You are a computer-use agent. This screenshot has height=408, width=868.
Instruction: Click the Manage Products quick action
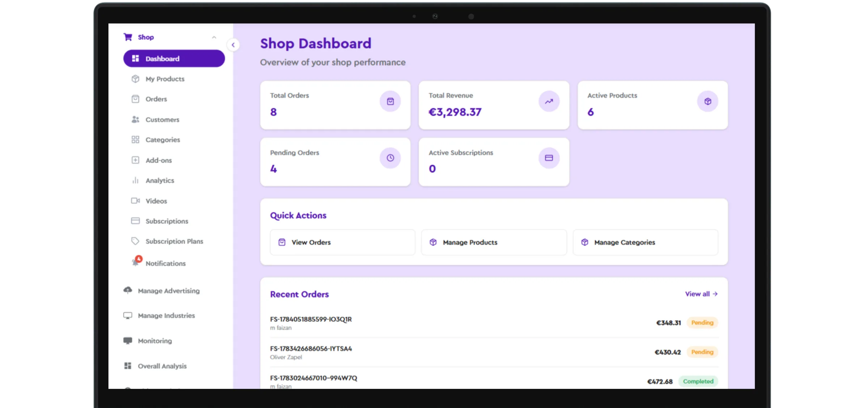point(494,242)
